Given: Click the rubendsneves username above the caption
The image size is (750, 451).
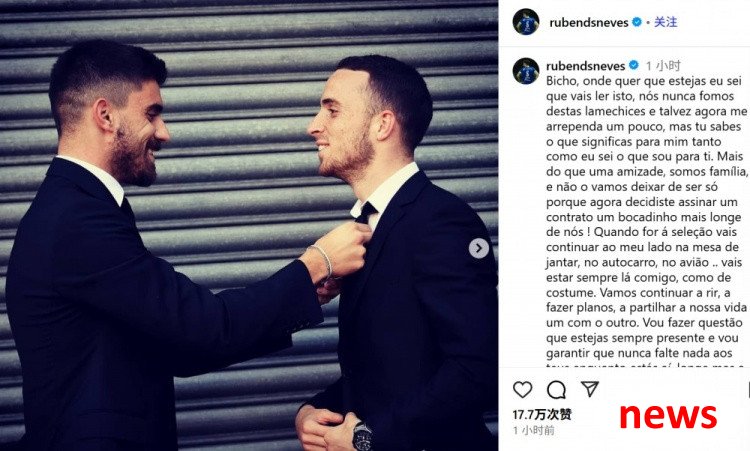Looking at the screenshot, I should coord(585,66).
